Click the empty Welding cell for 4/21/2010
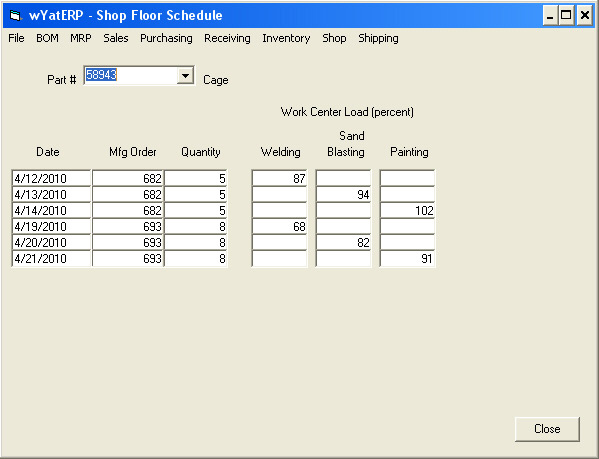599x459 pixels. tap(280, 259)
